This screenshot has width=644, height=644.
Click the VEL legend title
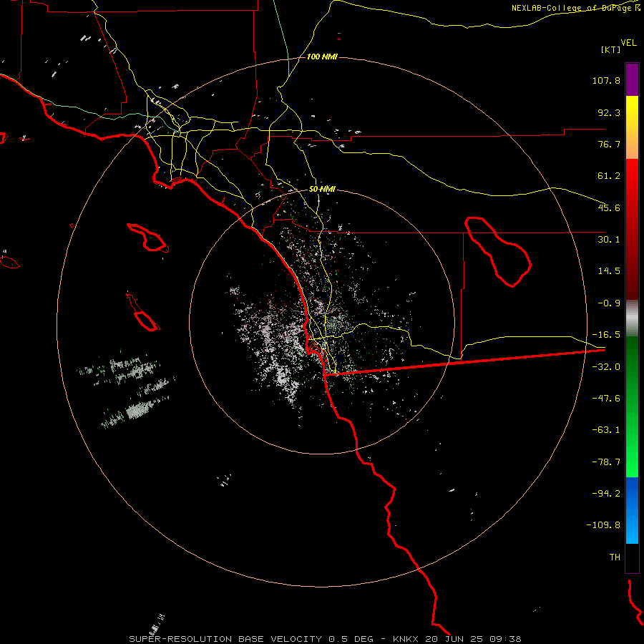pos(628,42)
